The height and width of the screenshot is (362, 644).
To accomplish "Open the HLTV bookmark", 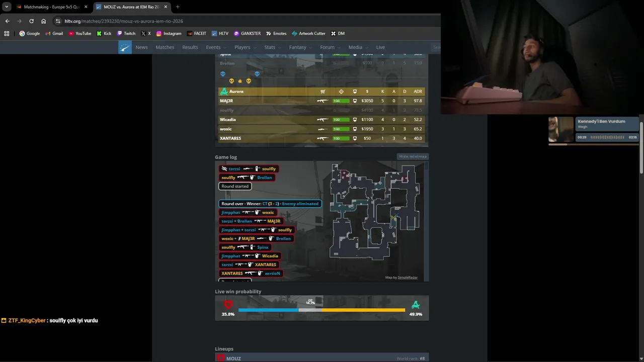I will (x=220, y=34).
